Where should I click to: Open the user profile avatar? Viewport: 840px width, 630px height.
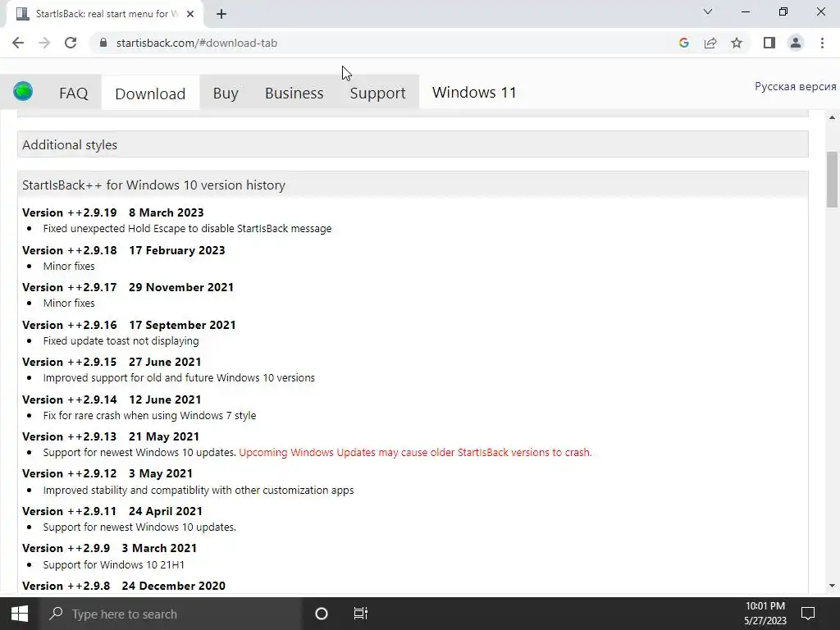[x=796, y=43]
